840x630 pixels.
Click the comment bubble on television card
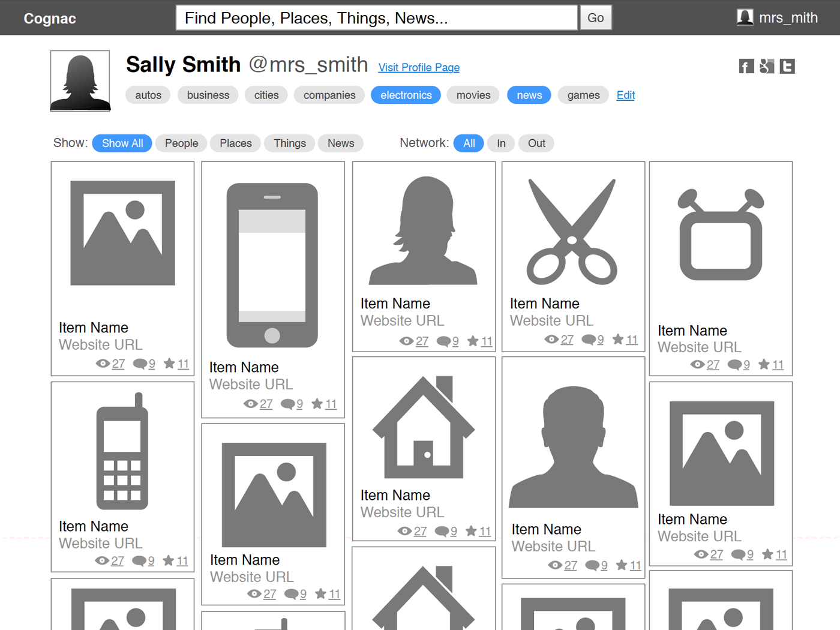pos(734,365)
